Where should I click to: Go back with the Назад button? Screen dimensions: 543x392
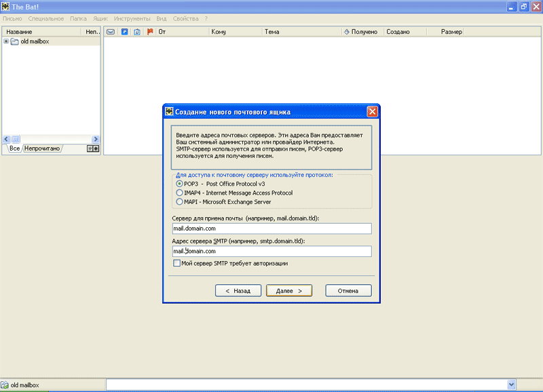coord(238,291)
